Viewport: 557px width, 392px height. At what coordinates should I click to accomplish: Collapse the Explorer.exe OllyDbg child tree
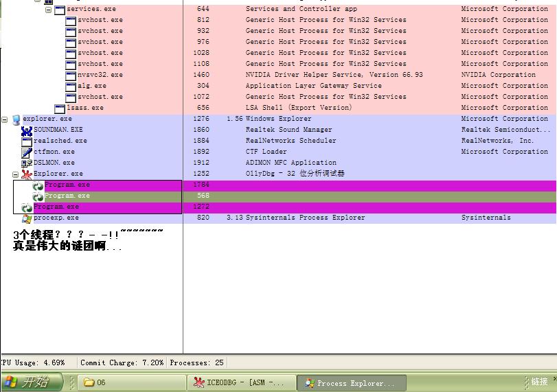coord(15,174)
